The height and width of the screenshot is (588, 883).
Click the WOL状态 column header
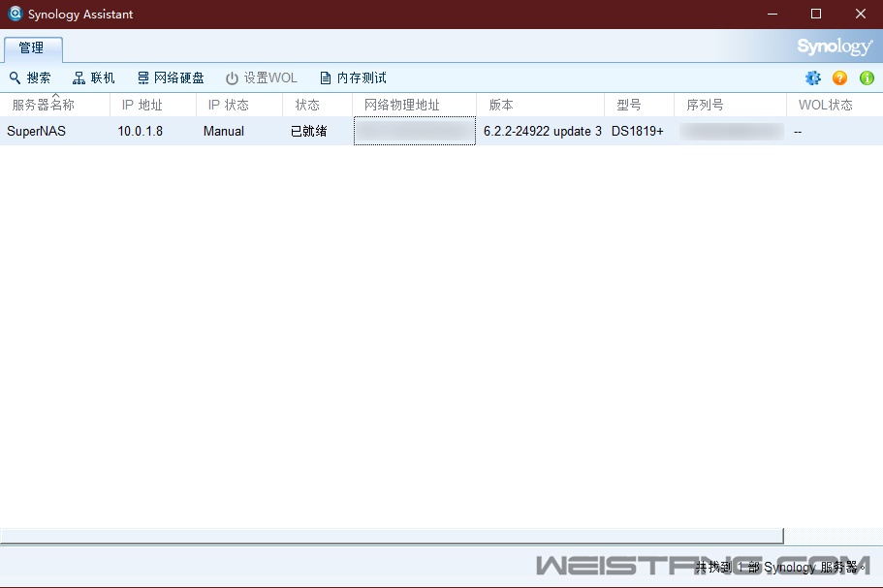point(825,105)
